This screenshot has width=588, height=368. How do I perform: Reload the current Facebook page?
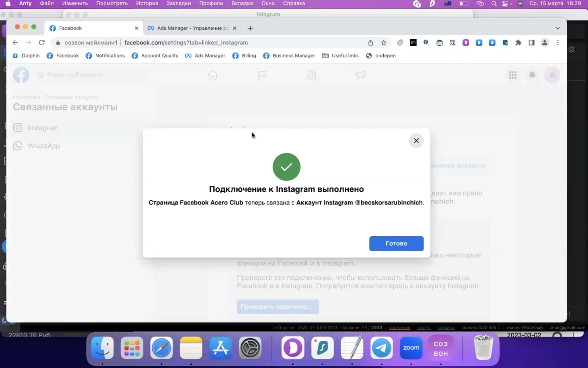click(42, 42)
